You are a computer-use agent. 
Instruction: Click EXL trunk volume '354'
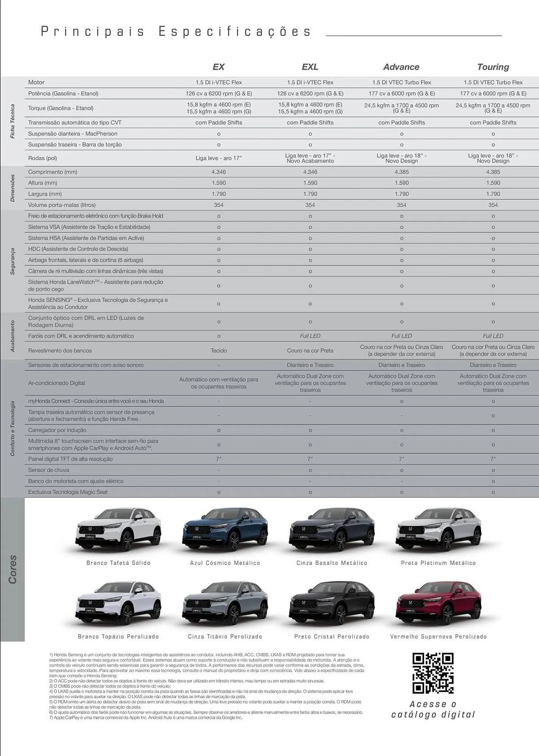click(310, 205)
